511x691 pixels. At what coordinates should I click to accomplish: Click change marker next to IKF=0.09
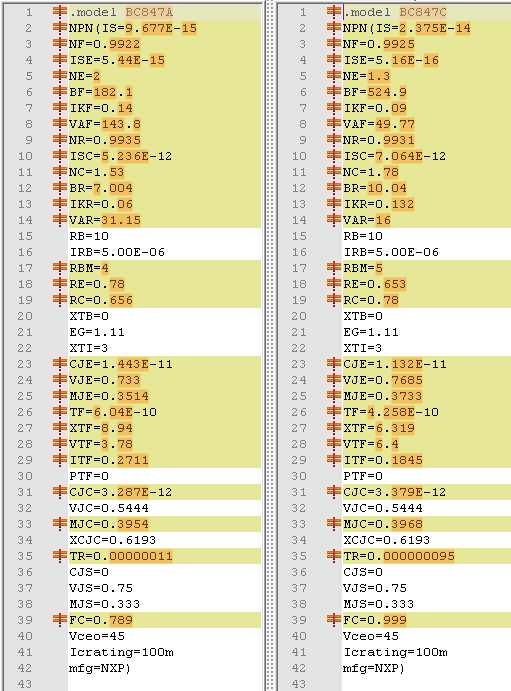[334, 108]
